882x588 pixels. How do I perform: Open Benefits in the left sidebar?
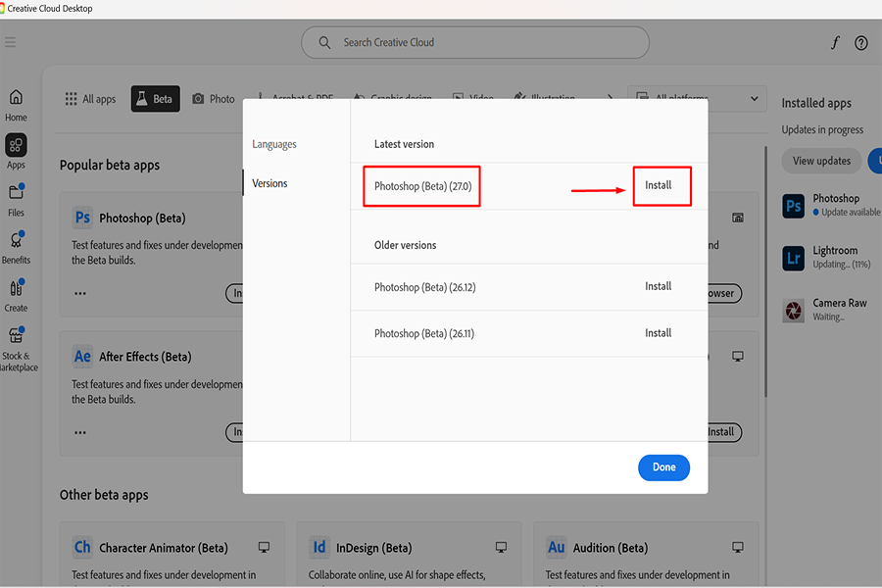click(x=16, y=245)
